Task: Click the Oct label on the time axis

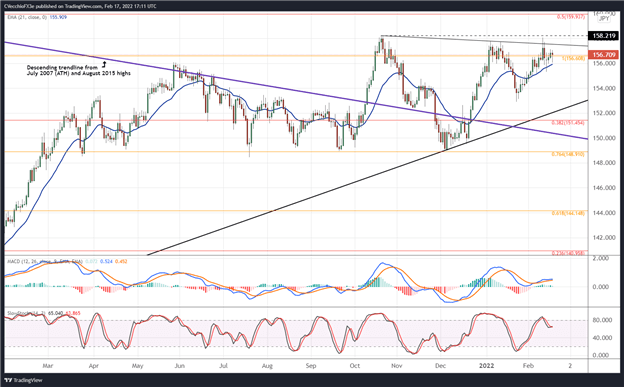Action: pyautogui.click(x=355, y=366)
